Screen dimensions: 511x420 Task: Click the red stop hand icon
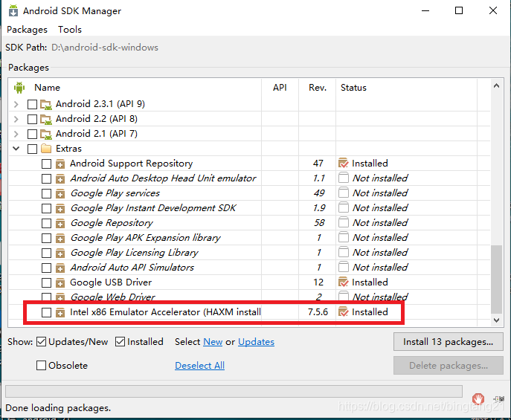coord(478,398)
